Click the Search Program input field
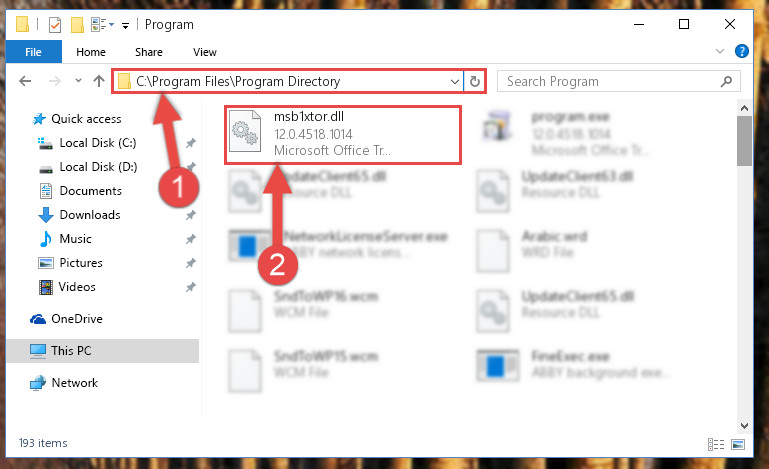769x469 pixels. click(608, 81)
